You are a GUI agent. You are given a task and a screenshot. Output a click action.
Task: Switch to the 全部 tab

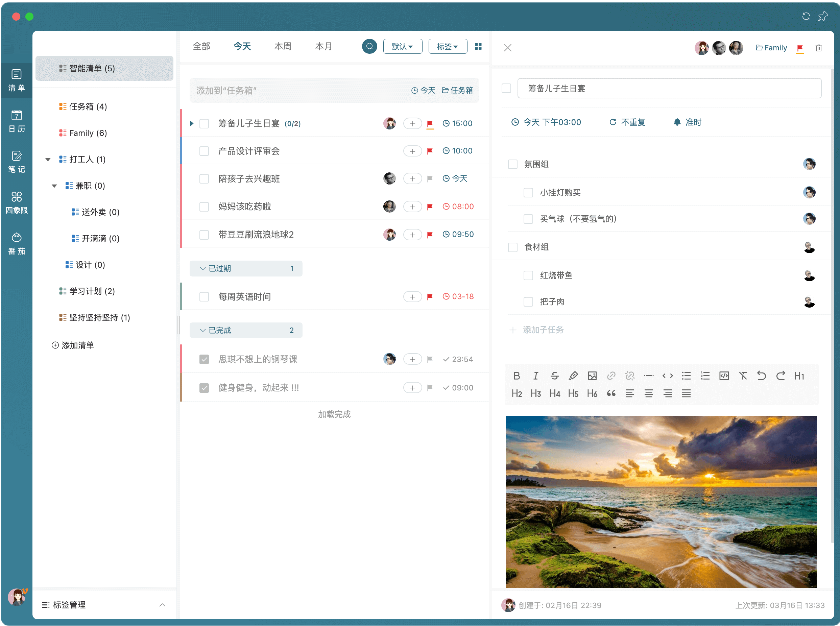point(201,46)
